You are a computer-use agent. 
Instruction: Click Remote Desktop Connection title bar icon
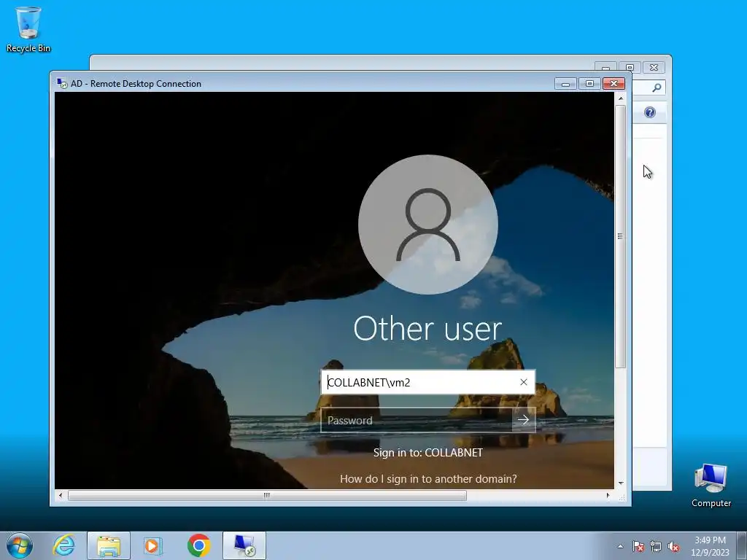pyautogui.click(x=62, y=83)
